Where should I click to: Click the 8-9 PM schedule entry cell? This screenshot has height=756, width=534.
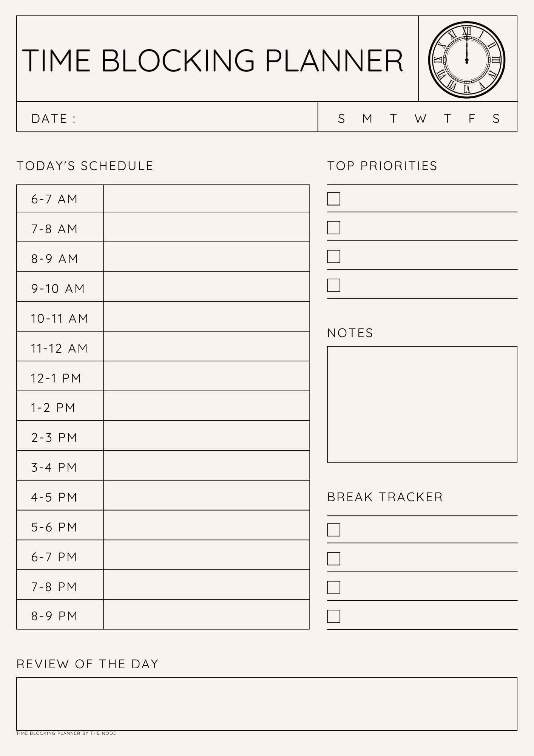click(x=206, y=615)
